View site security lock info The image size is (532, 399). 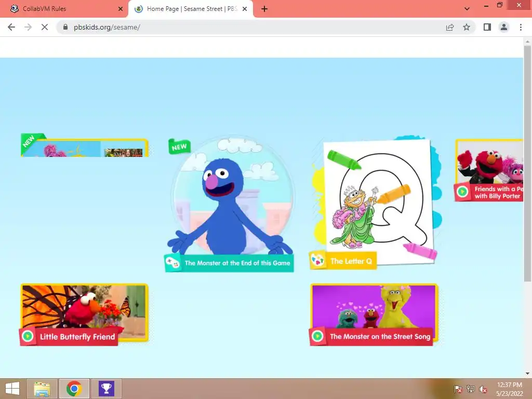pos(65,27)
